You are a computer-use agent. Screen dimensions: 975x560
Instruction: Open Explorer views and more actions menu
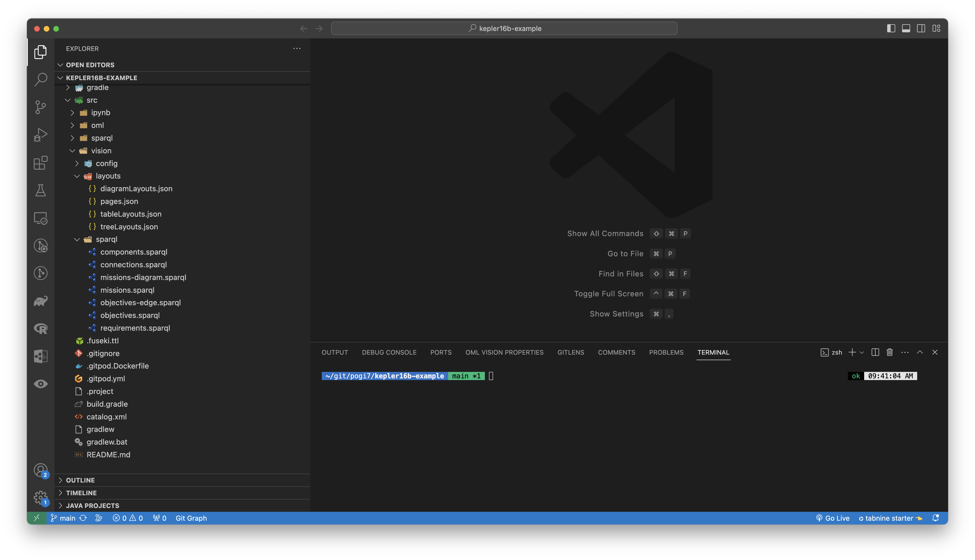click(x=297, y=48)
